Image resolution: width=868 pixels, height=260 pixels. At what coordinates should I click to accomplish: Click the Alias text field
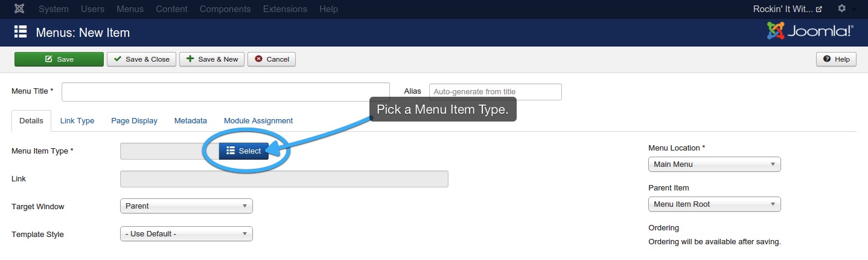click(x=496, y=92)
